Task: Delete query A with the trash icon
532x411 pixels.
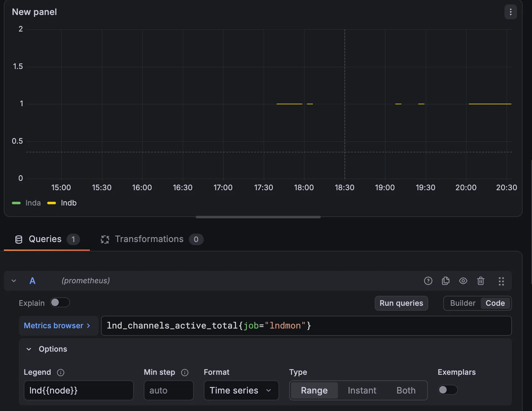Action: point(480,281)
